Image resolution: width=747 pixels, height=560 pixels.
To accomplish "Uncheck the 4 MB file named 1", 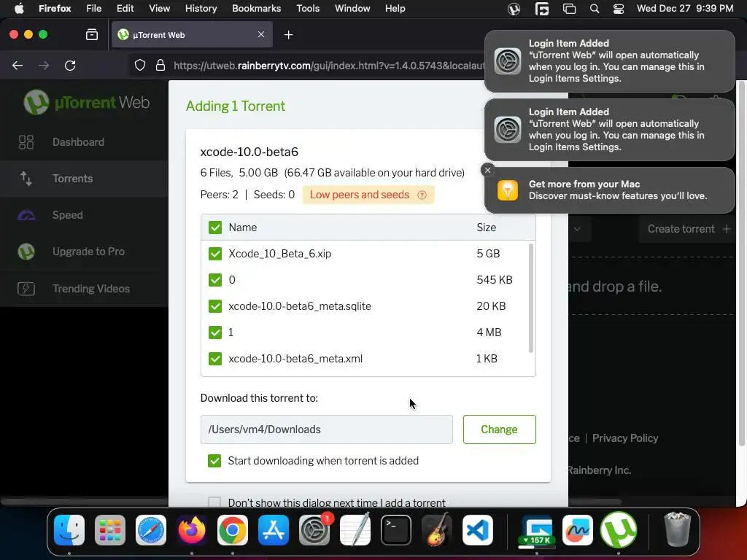I will point(215,332).
